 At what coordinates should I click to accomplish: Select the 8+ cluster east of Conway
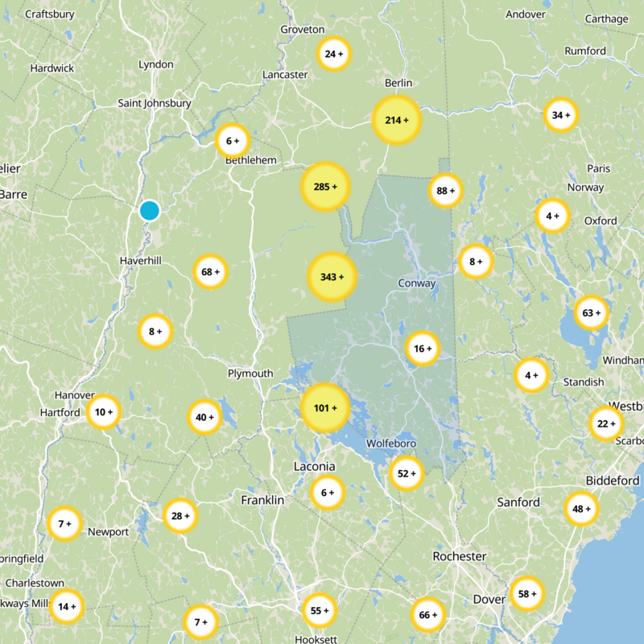(x=476, y=262)
